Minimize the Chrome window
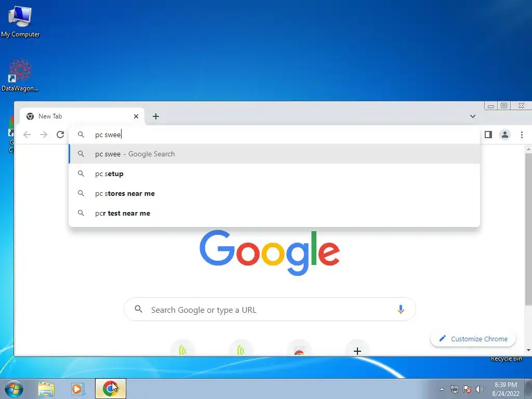The width and height of the screenshot is (532, 399). (491, 106)
